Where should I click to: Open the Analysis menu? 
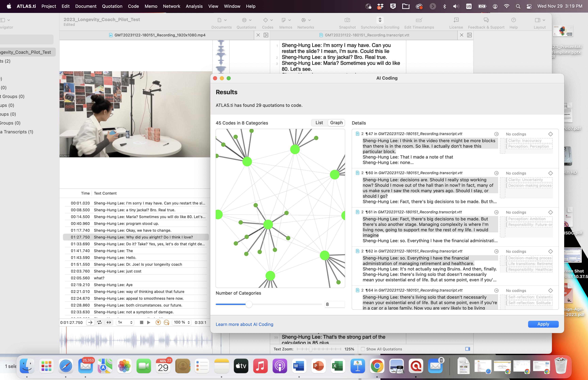194,6
